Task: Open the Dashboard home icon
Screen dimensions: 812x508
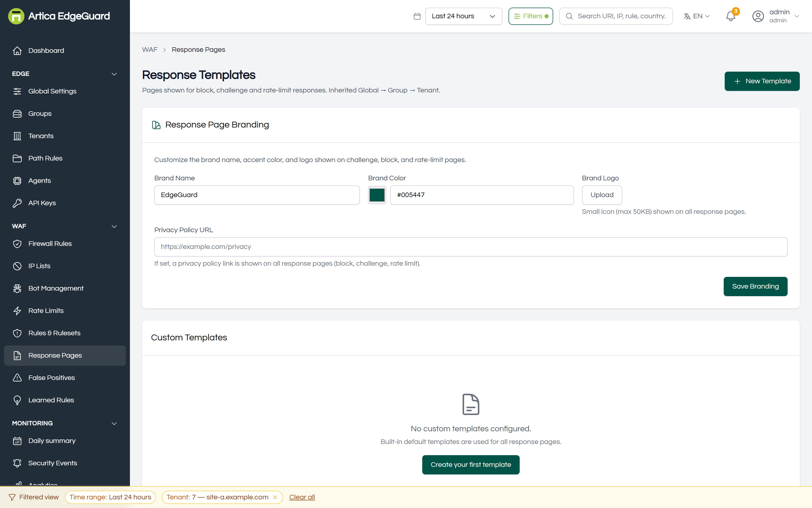Action: [17, 51]
